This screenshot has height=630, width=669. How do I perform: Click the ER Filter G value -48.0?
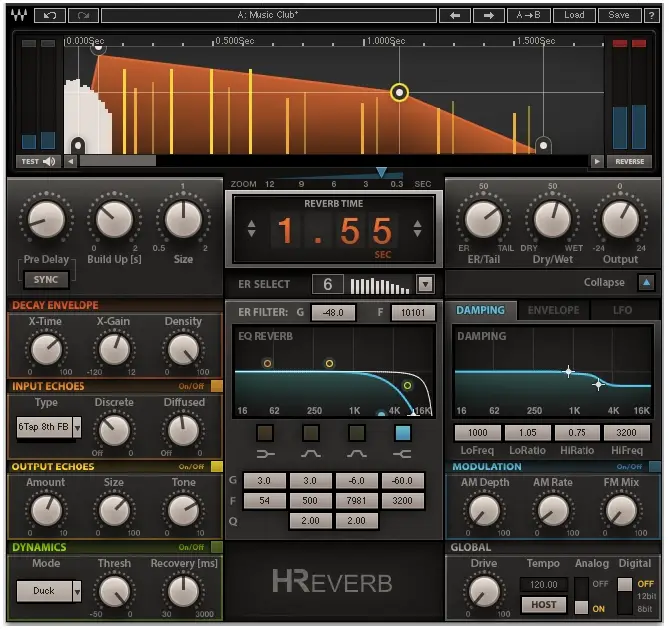pos(333,313)
